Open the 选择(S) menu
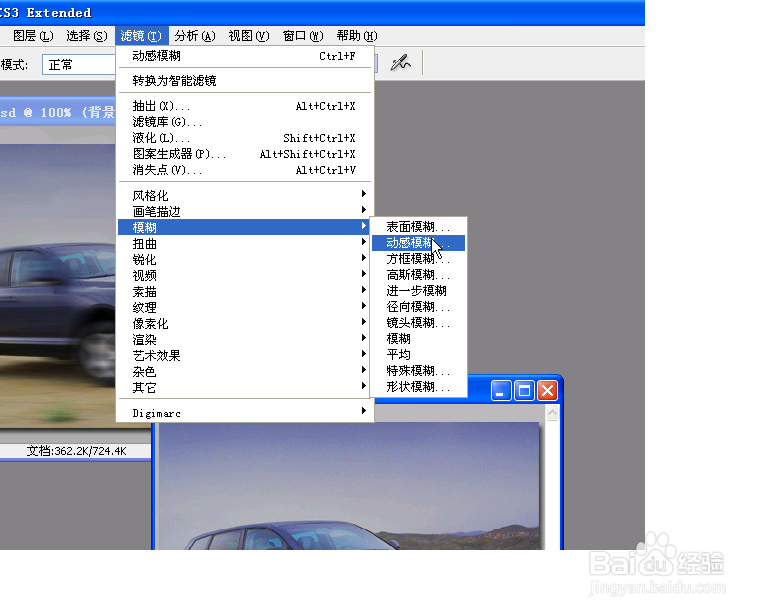Screen dimensions: 768x614 click(x=87, y=36)
